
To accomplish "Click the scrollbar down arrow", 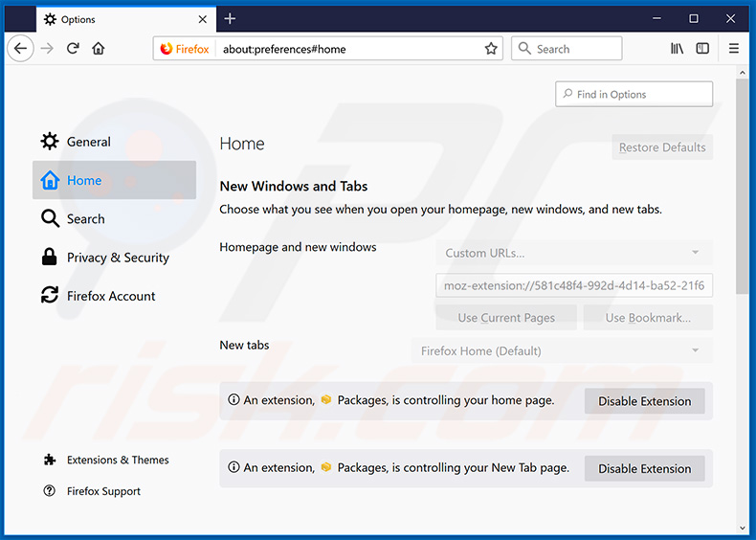I will [x=742, y=528].
